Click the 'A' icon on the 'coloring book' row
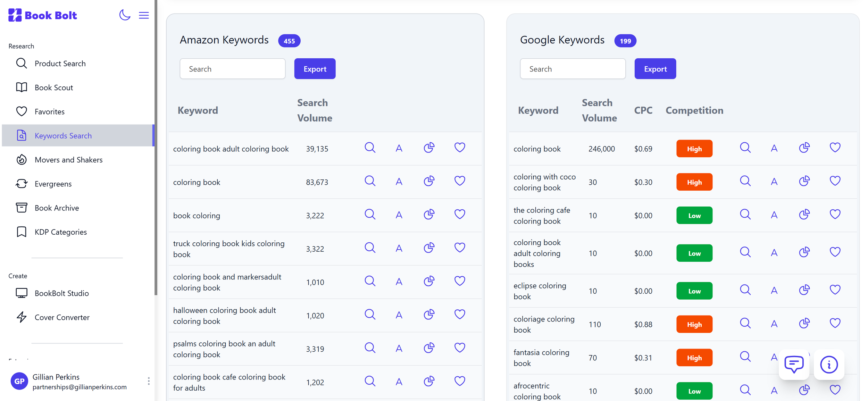Viewport: 868px width, 401px height. click(399, 181)
